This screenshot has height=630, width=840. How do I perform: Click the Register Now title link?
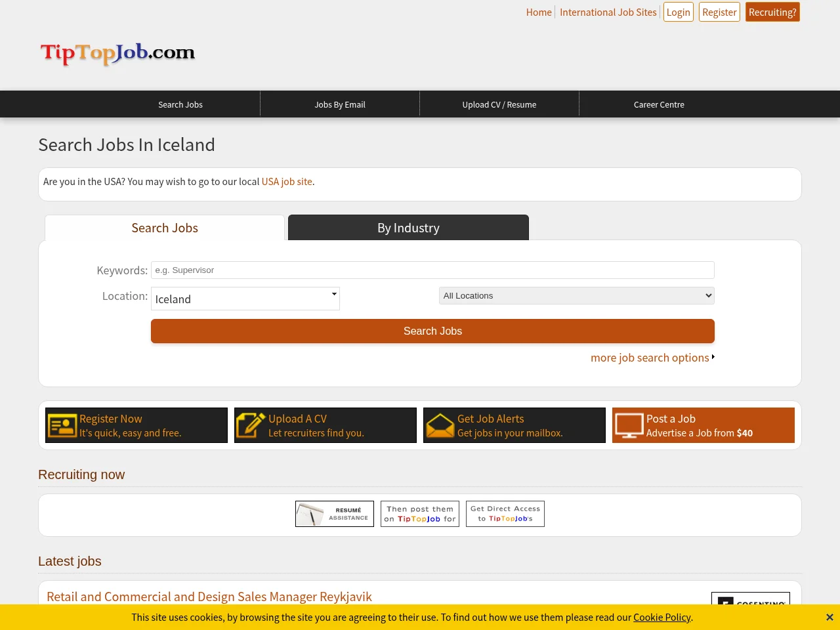pos(111,419)
